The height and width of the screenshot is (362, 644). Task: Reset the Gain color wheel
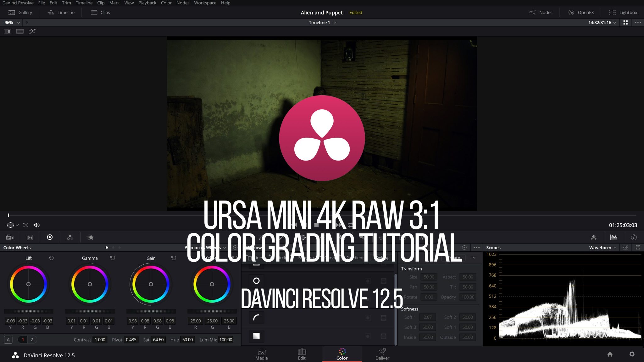point(174,258)
